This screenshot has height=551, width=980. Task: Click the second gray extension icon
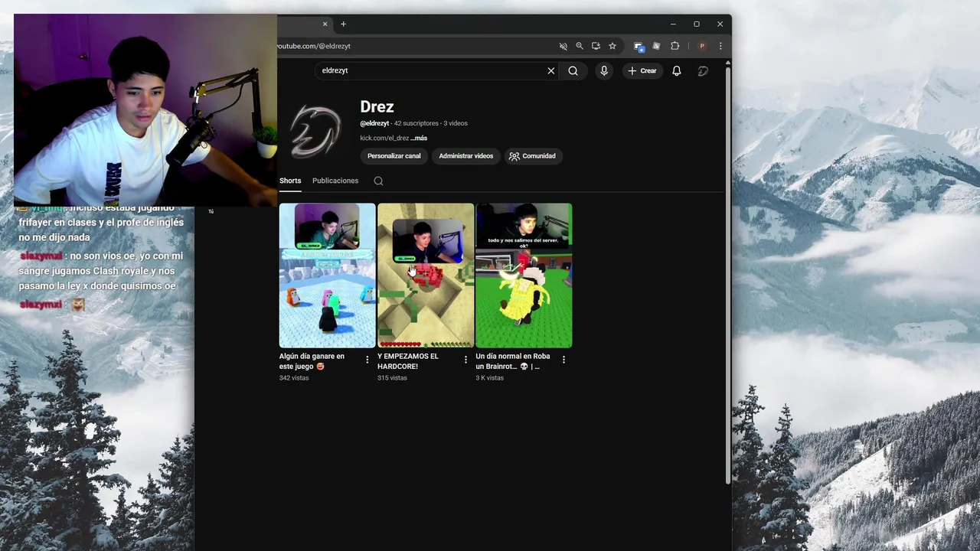[x=656, y=46]
